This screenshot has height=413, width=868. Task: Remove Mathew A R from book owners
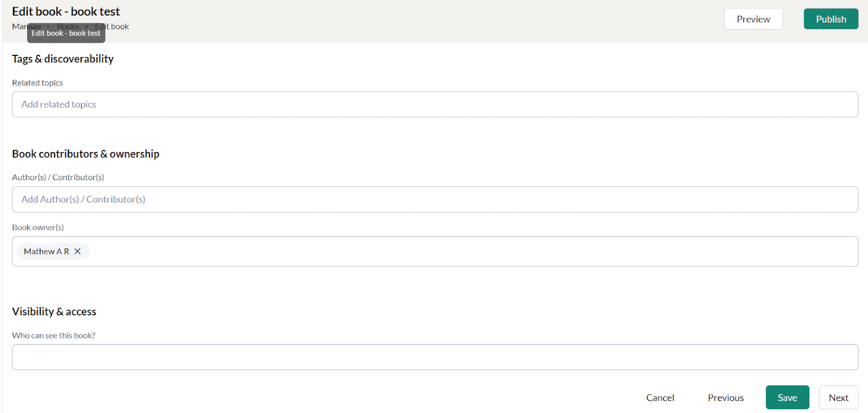point(78,251)
